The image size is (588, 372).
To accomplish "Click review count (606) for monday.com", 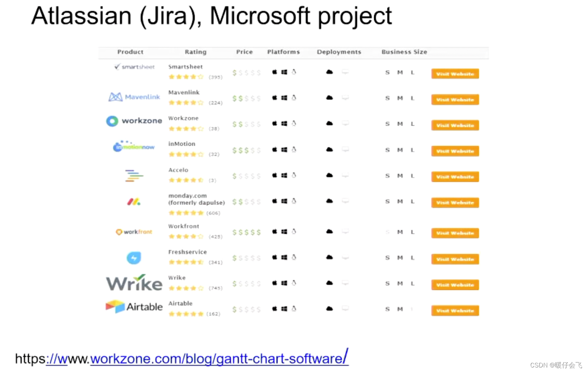I will [x=213, y=213].
